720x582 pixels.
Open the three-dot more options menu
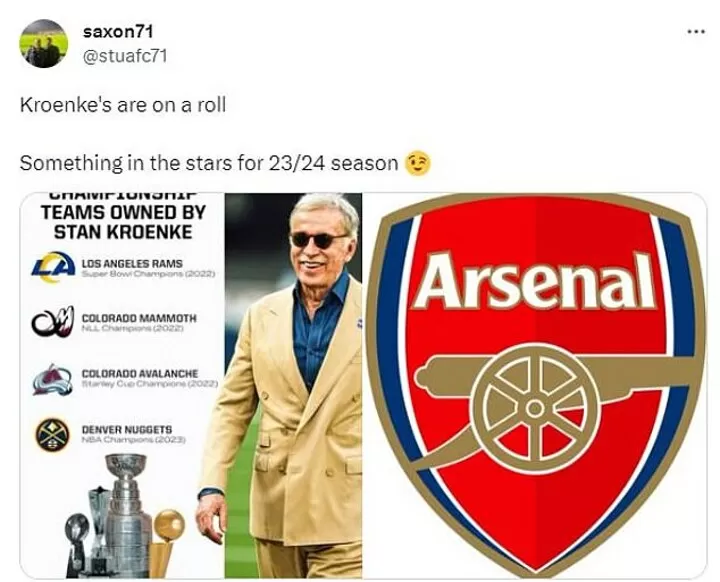click(x=696, y=32)
